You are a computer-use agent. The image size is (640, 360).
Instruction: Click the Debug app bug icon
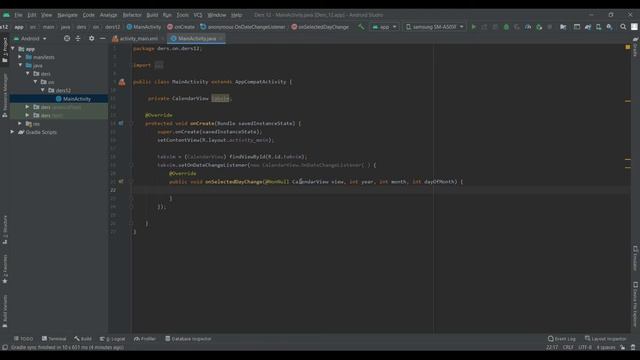point(506,27)
